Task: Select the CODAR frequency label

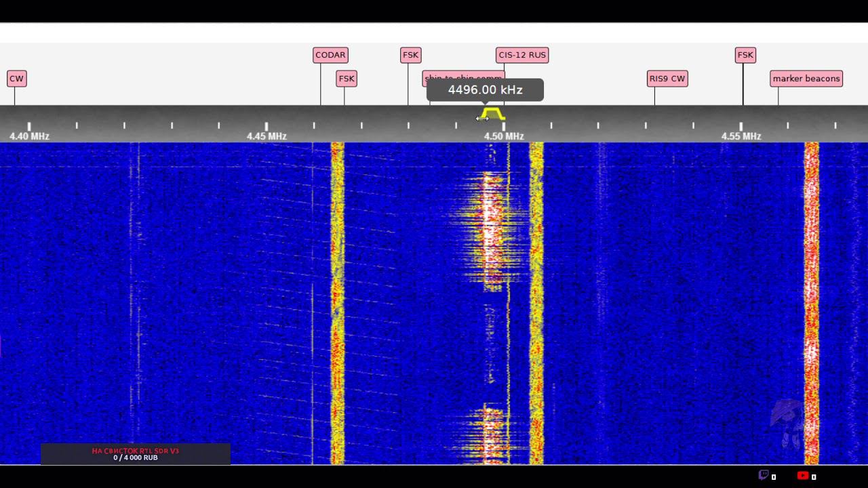Action: [330, 55]
